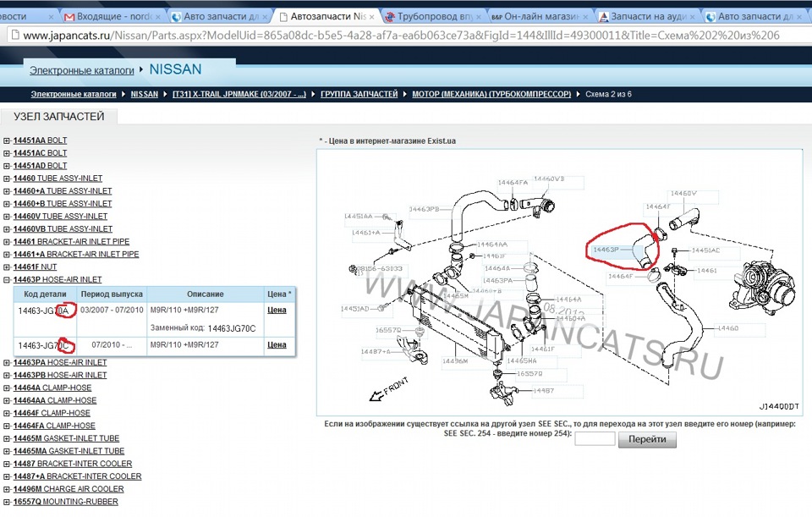Expand the 14461F NUT node
Viewport: 812px width, 517px height.
pyautogui.click(x=6, y=267)
